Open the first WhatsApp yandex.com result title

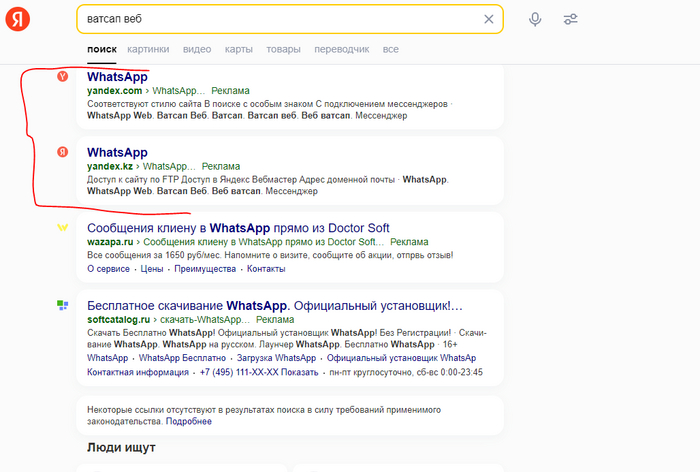pos(117,77)
